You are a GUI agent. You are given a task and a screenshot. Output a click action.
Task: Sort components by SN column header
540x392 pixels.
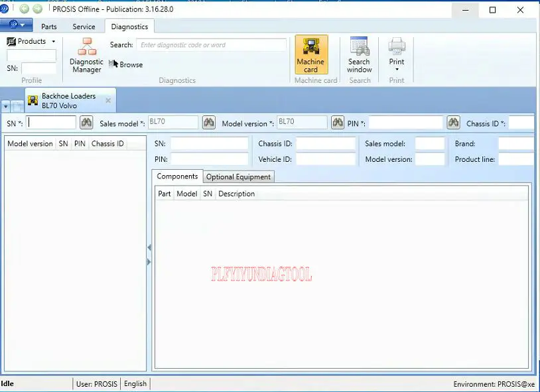(x=208, y=194)
